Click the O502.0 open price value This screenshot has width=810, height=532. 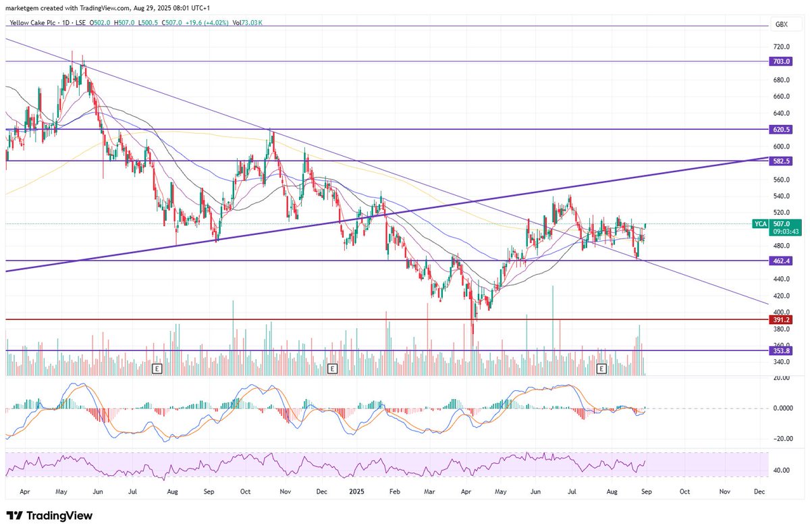point(99,22)
